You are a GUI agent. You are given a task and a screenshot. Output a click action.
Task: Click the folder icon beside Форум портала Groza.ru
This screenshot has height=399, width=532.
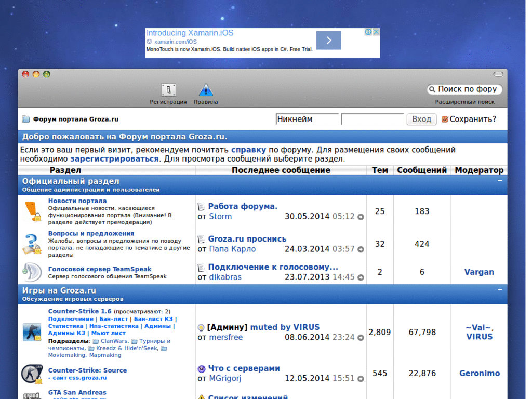coord(26,119)
